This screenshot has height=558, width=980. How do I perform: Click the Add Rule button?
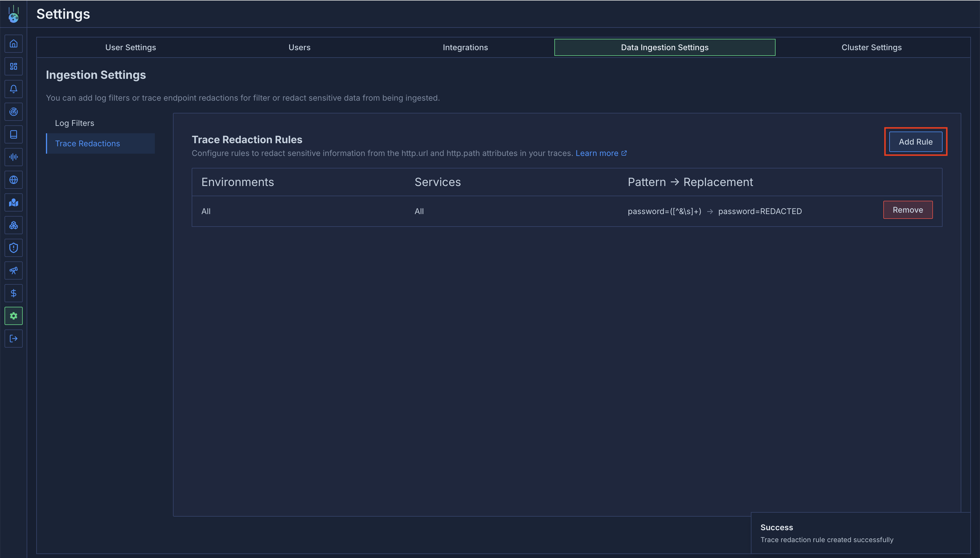click(915, 142)
